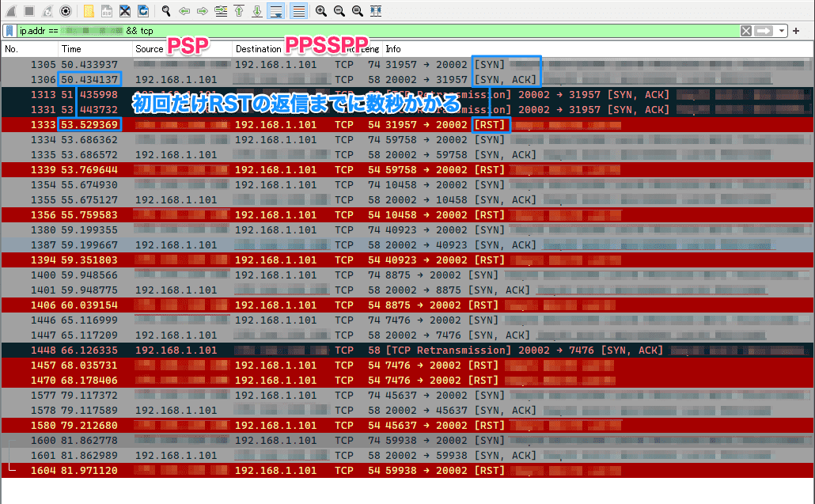The width and height of the screenshot is (815, 504).
Task: Toggle auto scroll during live capture
Action: (x=275, y=11)
